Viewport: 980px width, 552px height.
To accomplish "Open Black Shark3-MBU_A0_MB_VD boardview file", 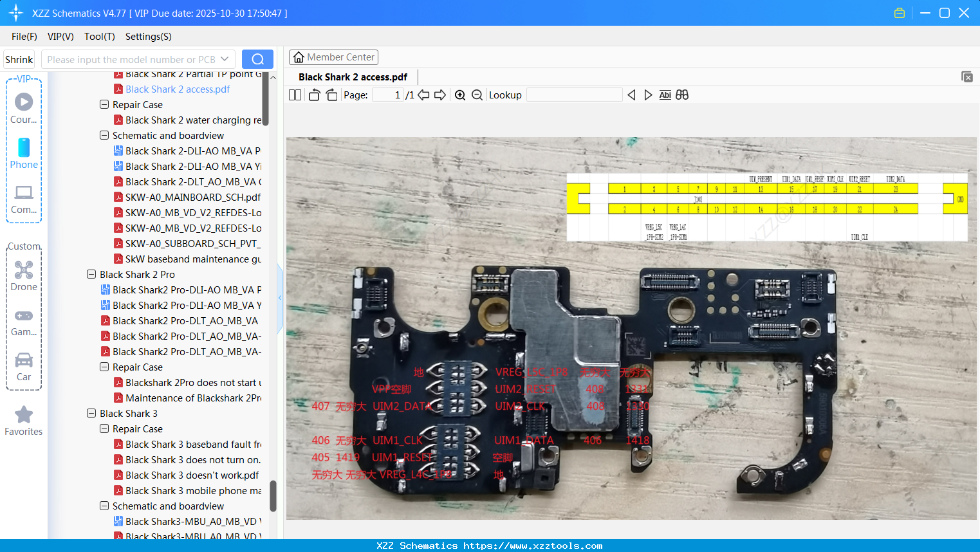I will click(194, 522).
